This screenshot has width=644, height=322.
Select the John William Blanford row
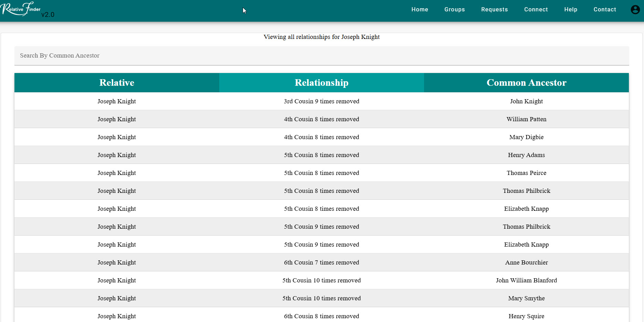click(526, 280)
